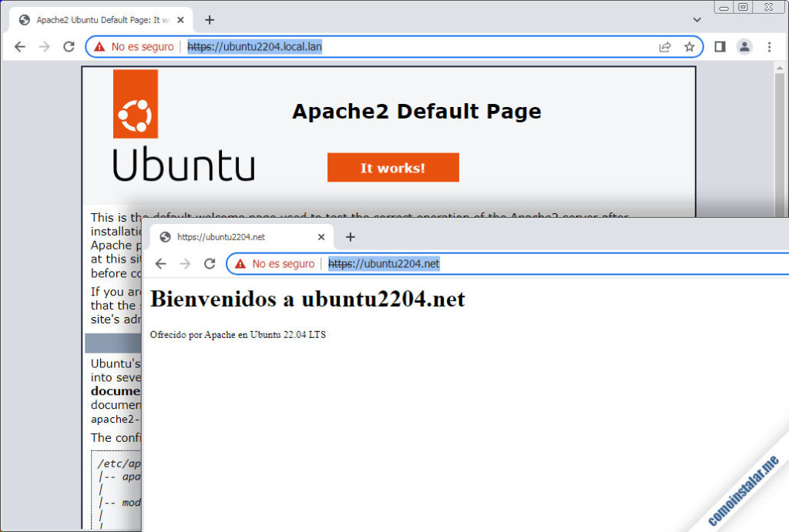Open the side panel icon
This screenshot has height=532, width=789.
pyautogui.click(x=719, y=46)
